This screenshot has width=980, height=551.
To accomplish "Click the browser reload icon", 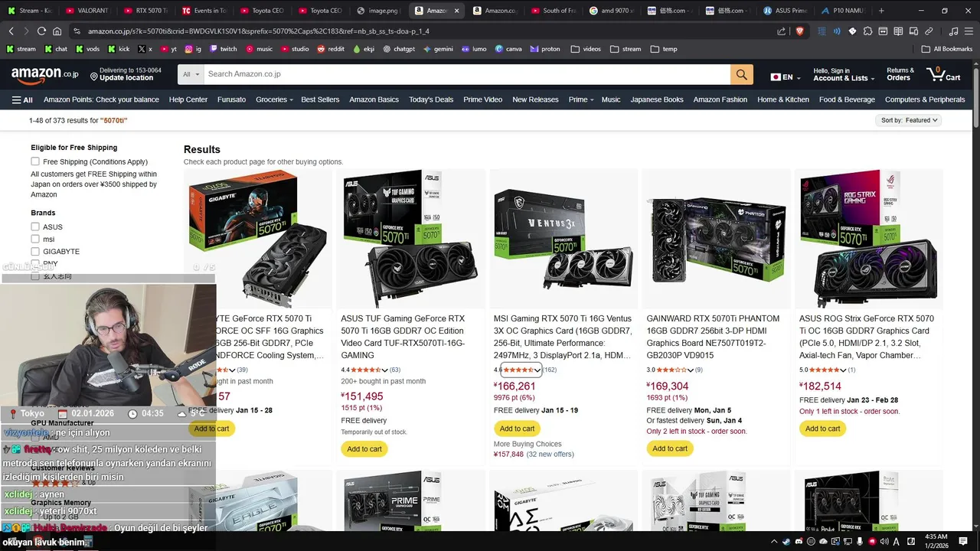I will (x=41, y=31).
